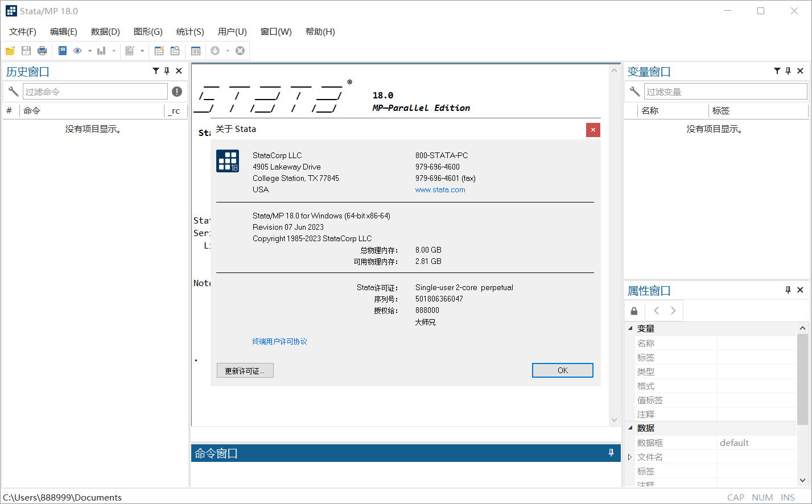Screen dimensions: 812x504
Task: Click the 值标签 row in 属性窗口
Action: [716, 400]
